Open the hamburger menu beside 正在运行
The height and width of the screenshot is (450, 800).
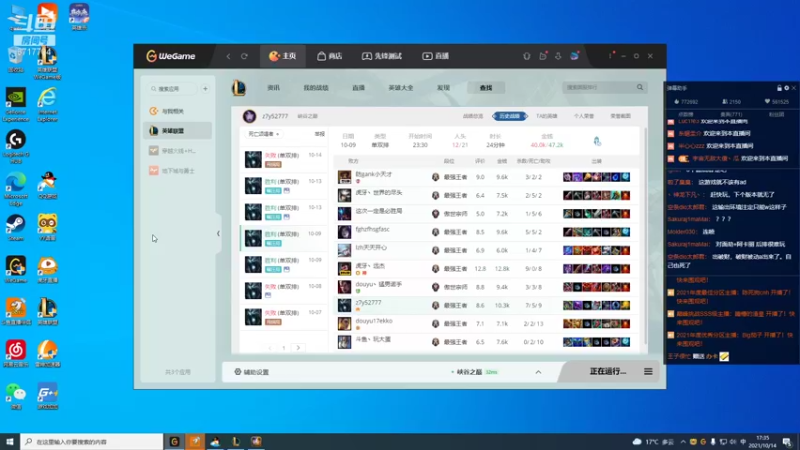[x=648, y=371]
